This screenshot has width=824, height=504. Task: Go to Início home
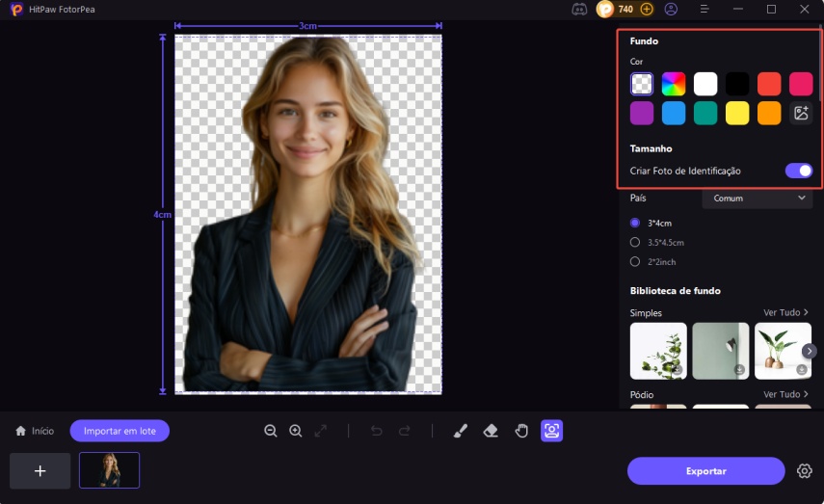pos(35,431)
